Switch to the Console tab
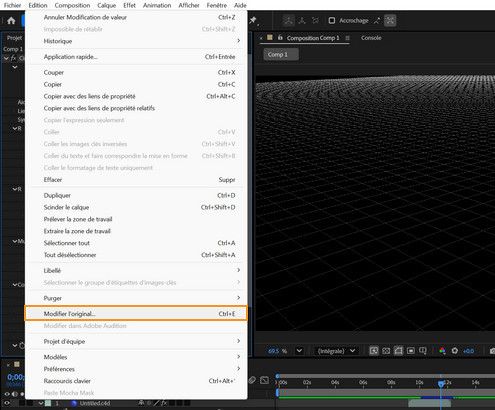 pyautogui.click(x=371, y=38)
